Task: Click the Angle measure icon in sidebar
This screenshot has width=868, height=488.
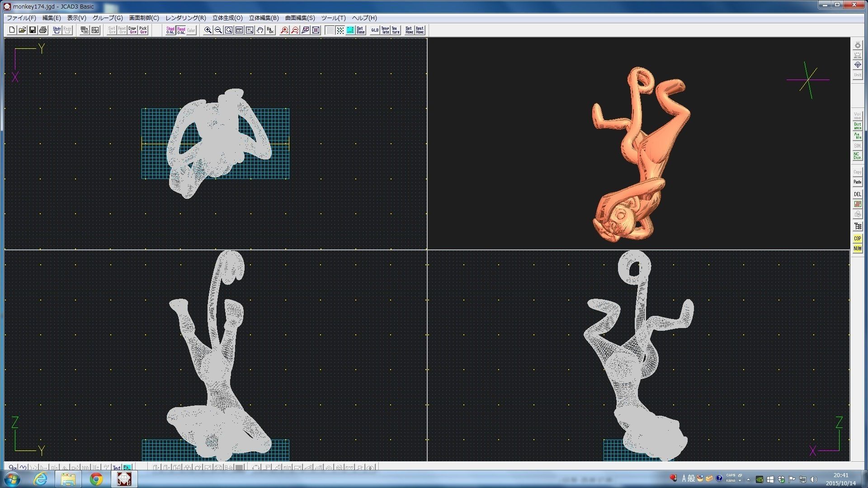Action: (x=857, y=136)
